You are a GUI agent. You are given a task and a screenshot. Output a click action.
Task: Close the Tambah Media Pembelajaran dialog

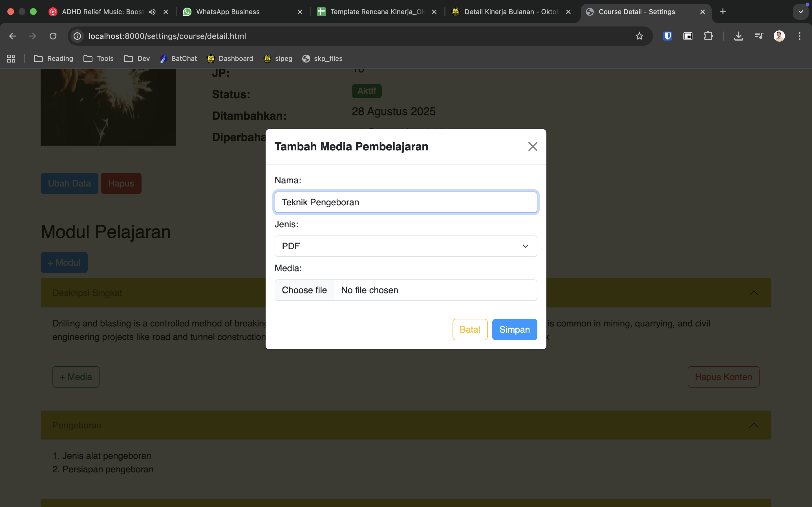tap(533, 146)
